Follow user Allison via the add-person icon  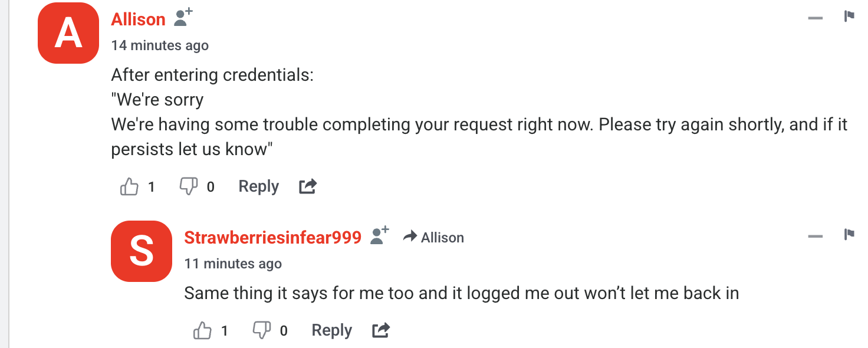point(182,16)
